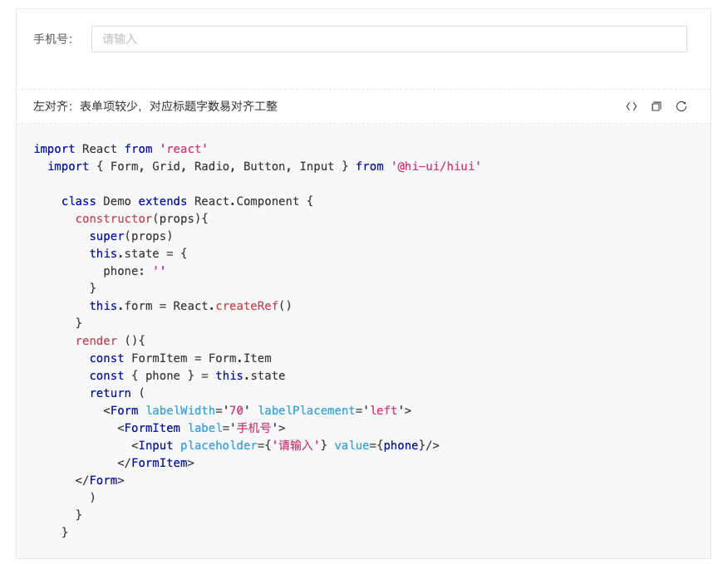
Task: Copy the demo code with copy icon
Action: tap(656, 106)
